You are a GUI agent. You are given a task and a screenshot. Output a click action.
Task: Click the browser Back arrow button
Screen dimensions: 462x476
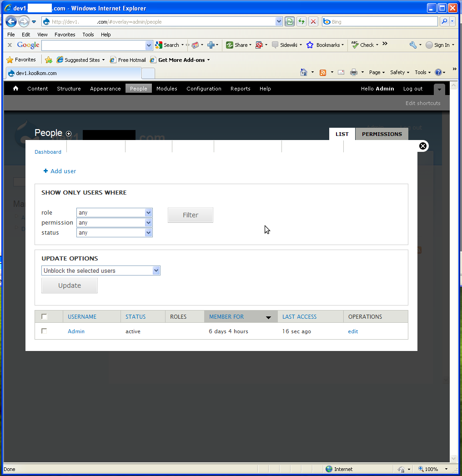(x=11, y=21)
